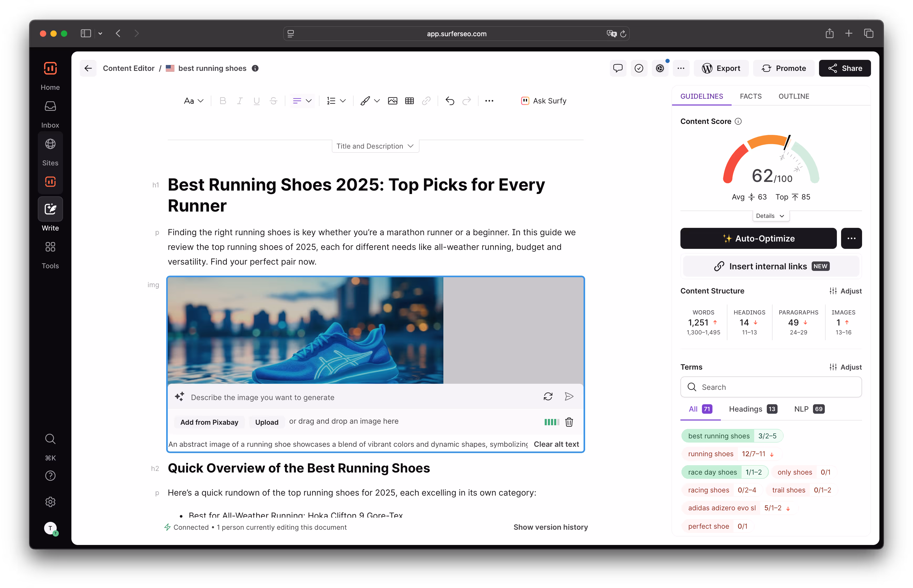Open the Aa text style dropdown
Viewport: 913px width, 588px height.
193,101
